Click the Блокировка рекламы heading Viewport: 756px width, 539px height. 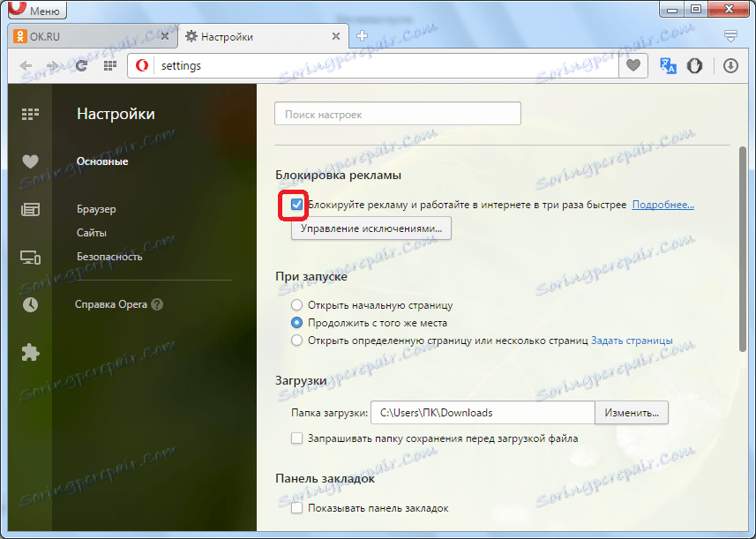tap(338, 175)
